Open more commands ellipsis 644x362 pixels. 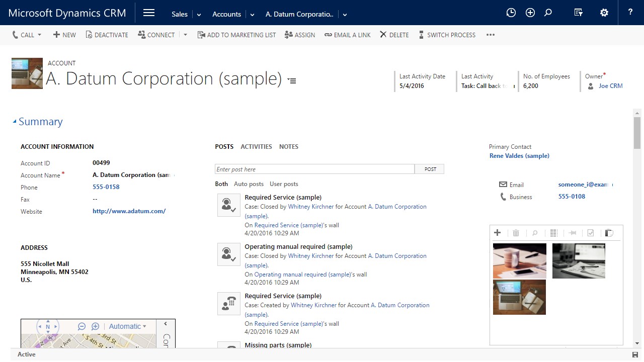click(491, 35)
